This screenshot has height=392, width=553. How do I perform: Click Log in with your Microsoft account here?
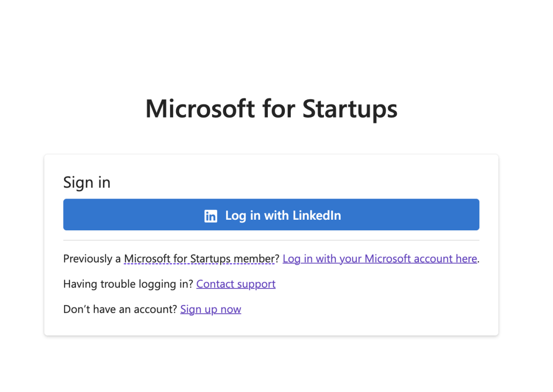(379, 258)
